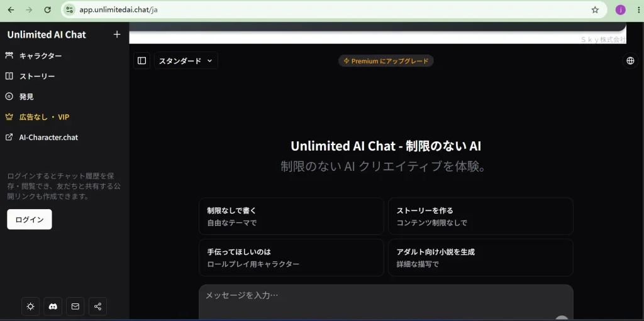Click the メッセージを入力 text box

[x=386, y=302]
